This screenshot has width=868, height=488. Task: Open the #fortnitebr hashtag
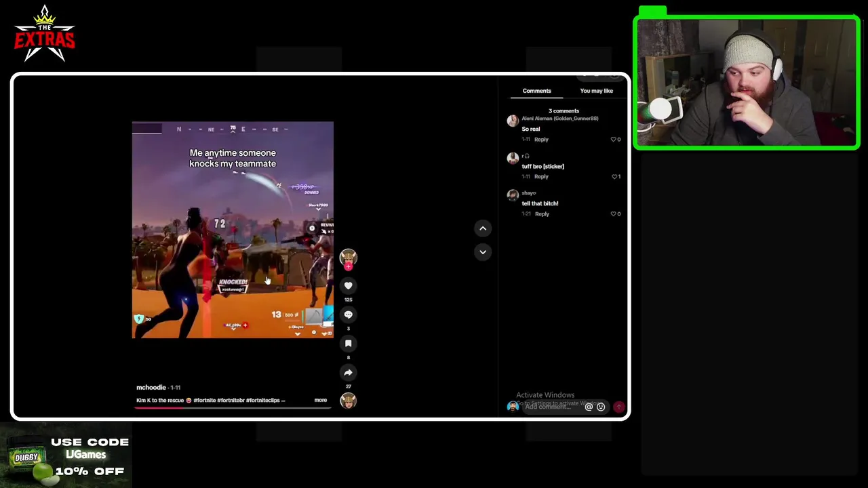click(x=231, y=401)
